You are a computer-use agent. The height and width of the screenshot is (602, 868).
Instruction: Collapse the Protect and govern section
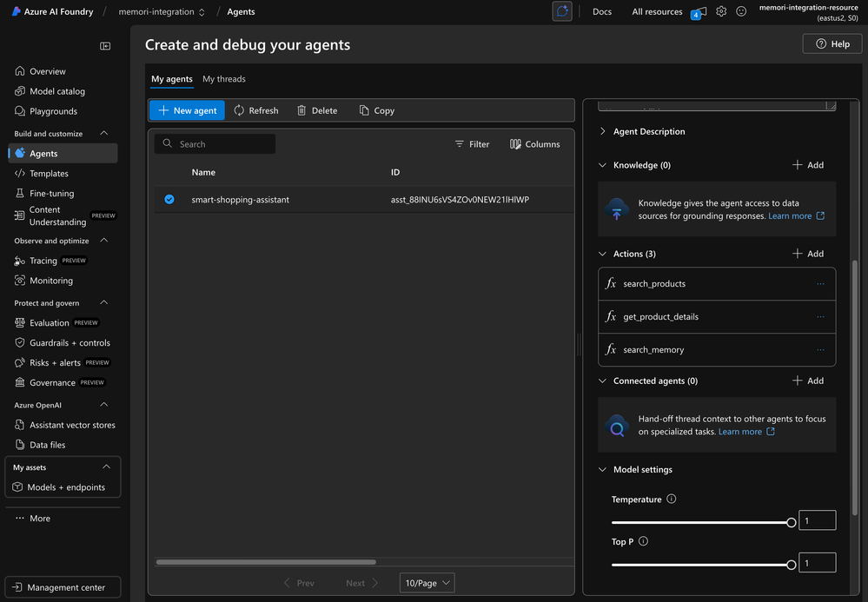coord(103,302)
